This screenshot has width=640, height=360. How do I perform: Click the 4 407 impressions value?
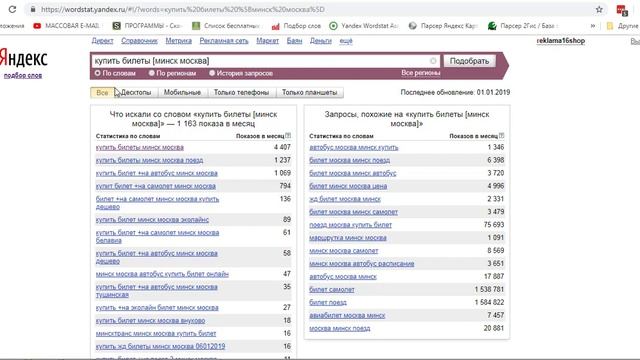tap(282, 147)
